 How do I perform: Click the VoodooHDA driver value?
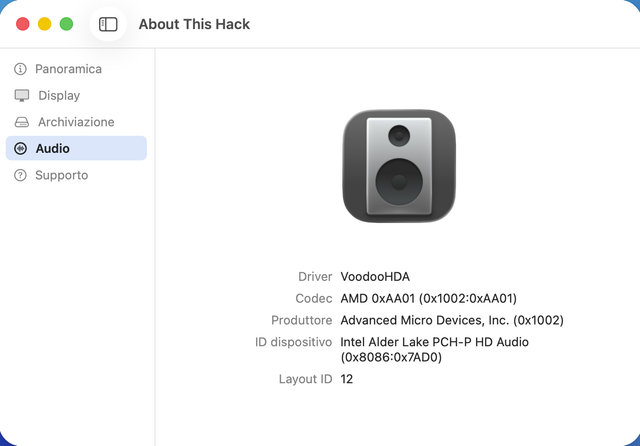click(x=375, y=277)
